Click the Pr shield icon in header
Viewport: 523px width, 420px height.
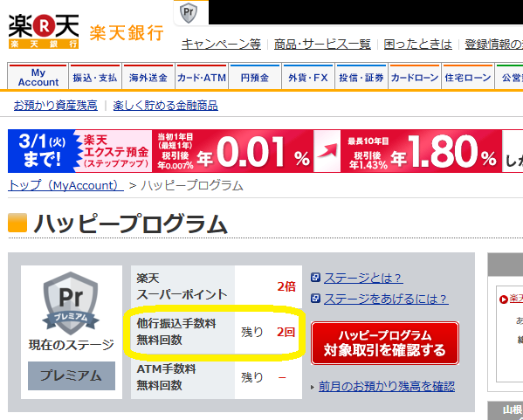point(189,13)
